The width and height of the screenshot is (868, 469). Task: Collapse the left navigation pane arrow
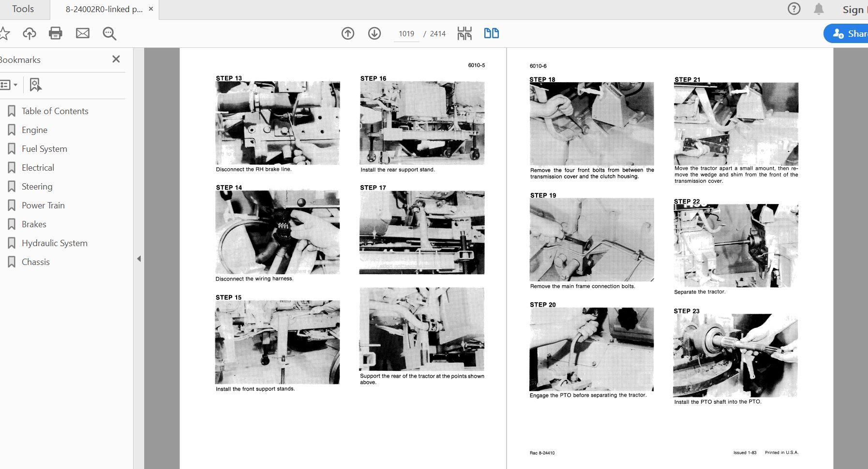(139, 259)
